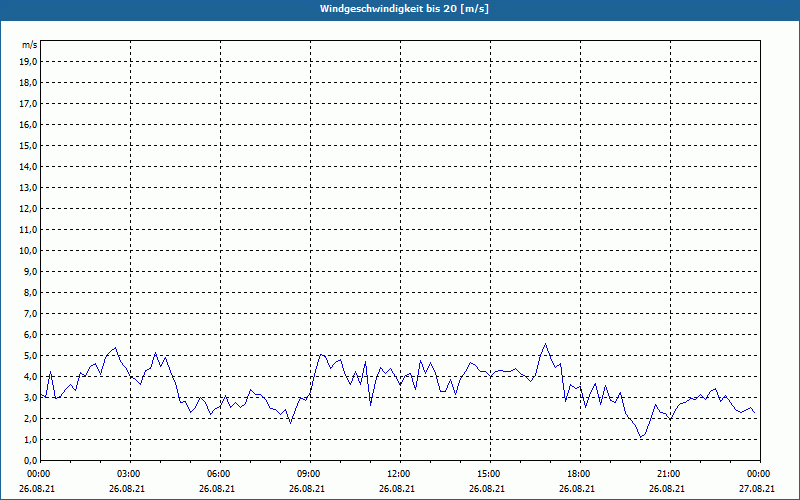Click the 26.08.21 date beneath 12:00
Viewport: 800px width, 500px height.
point(397,488)
